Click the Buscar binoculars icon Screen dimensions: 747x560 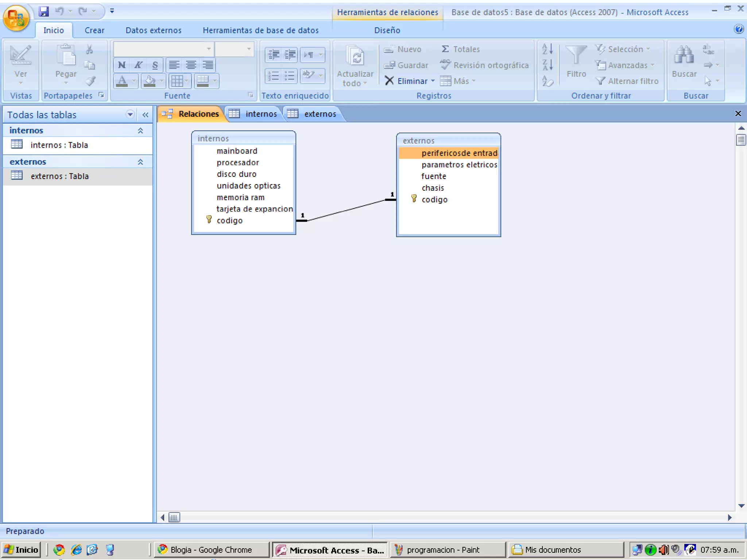coord(684,55)
